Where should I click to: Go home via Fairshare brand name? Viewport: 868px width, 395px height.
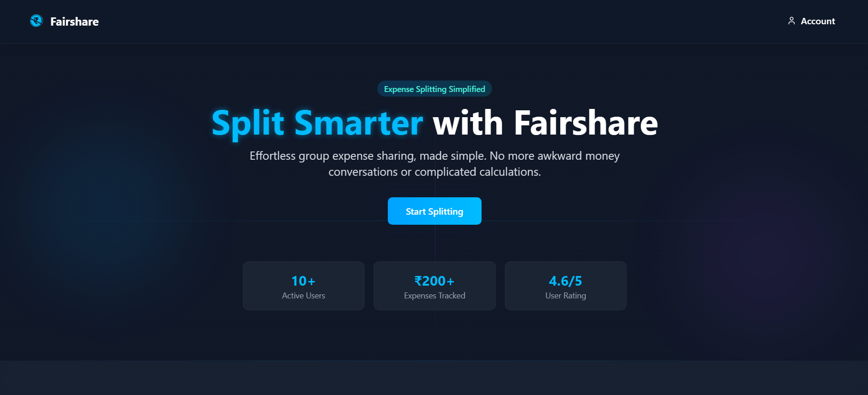[75, 22]
